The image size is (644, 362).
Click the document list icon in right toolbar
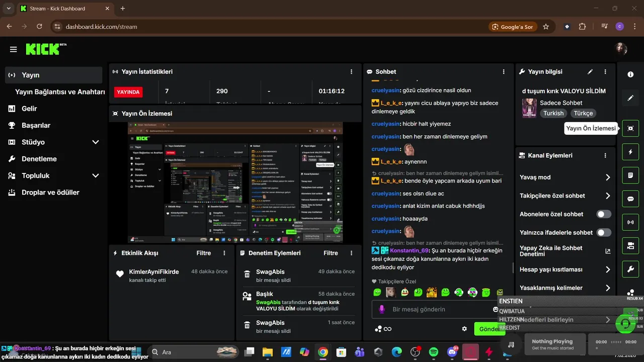(x=630, y=175)
